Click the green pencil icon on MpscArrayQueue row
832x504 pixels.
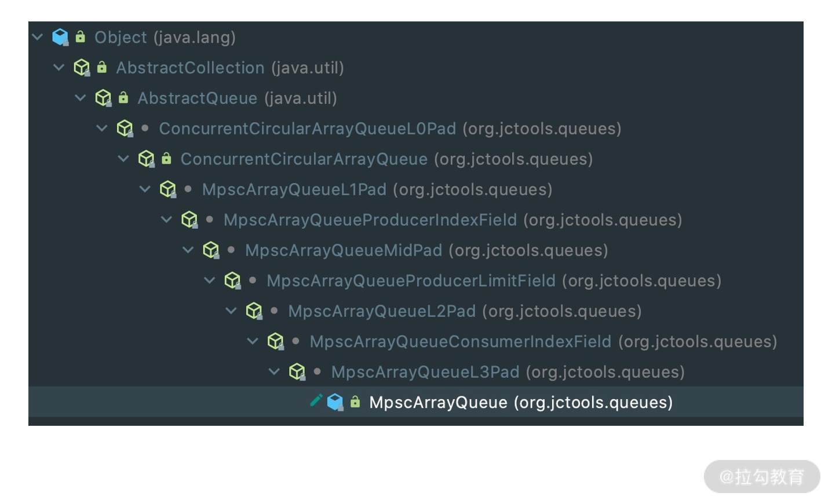(x=316, y=400)
